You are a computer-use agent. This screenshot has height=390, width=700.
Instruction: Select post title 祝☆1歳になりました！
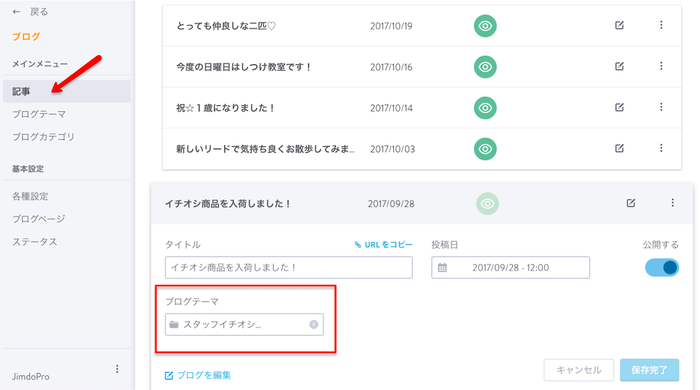pyautogui.click(x=226, y=108)
